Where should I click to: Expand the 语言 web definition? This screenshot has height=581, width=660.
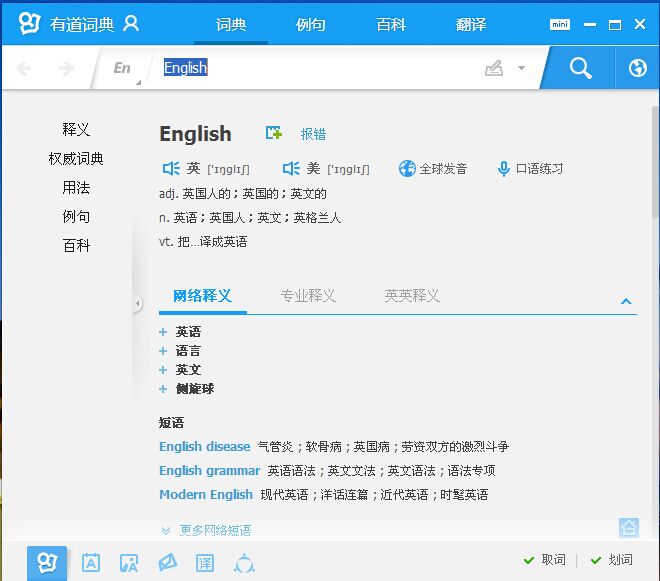click(163, 351)
